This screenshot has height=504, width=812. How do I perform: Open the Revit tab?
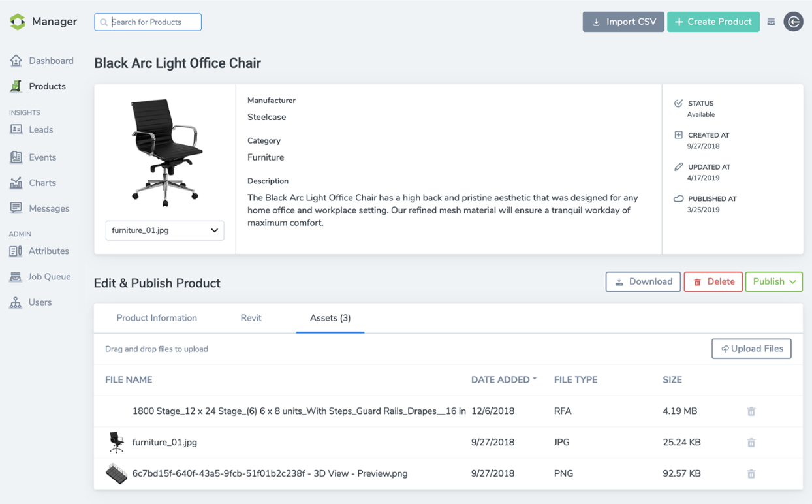(x=251, y=318)
